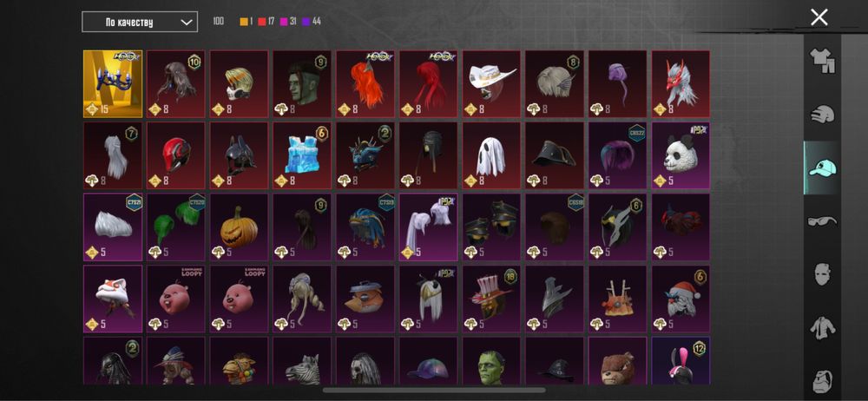Expand the 'По качеству' sort dropdown
This screenshot has height=401, width=868.
pos(140,23)
